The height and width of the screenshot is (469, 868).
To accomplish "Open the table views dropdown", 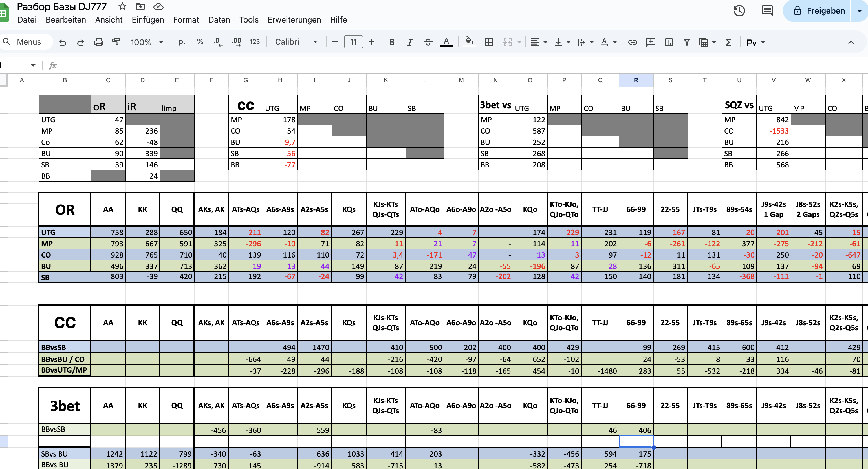I will (x=707, y=42).
